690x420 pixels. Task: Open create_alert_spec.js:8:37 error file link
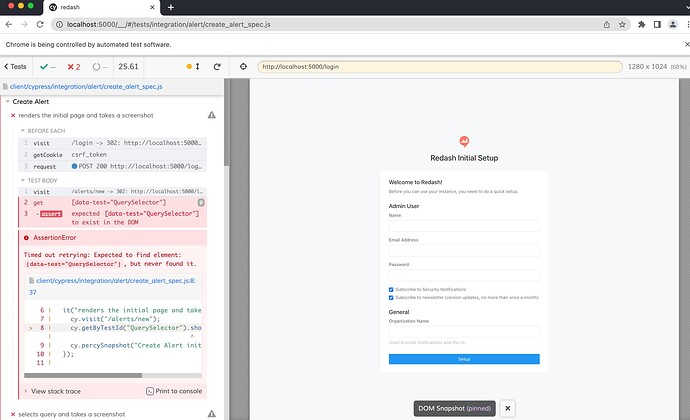click(x=112, y=286)
